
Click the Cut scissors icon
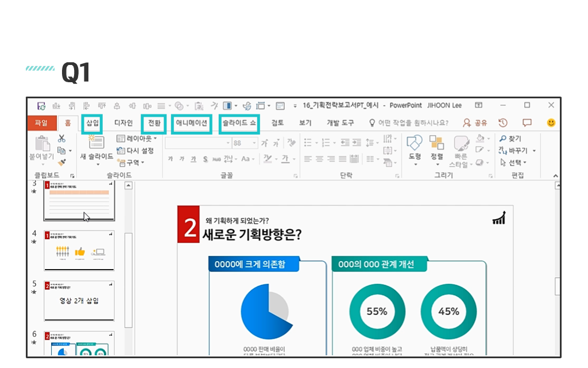(61, 139)
